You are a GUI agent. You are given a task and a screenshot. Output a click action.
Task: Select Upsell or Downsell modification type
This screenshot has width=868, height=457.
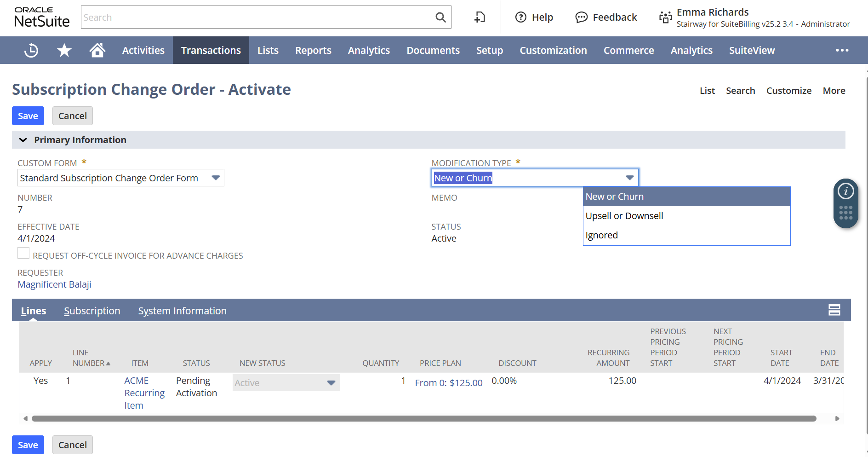click(x=624, y=216)
